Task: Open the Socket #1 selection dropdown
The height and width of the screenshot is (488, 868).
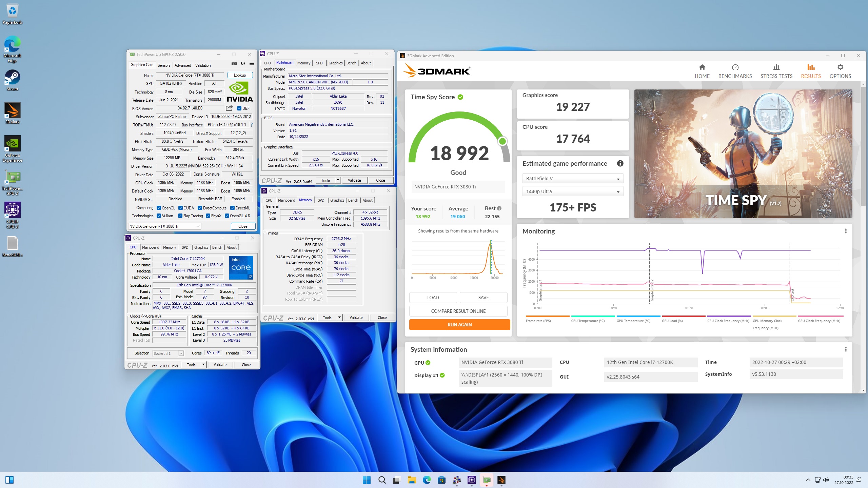Action: pyautogui.click(x=168, y=353)
